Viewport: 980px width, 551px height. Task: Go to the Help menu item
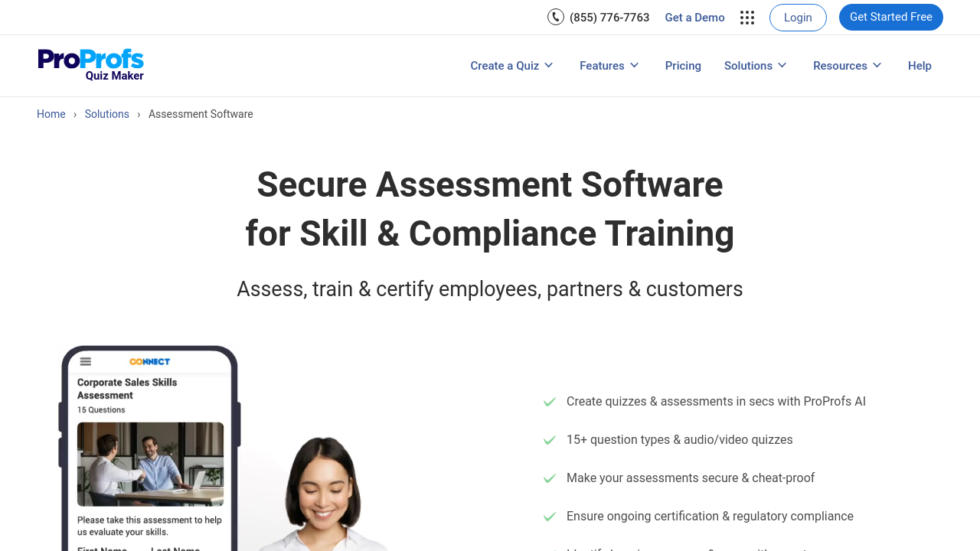[920, 66]
